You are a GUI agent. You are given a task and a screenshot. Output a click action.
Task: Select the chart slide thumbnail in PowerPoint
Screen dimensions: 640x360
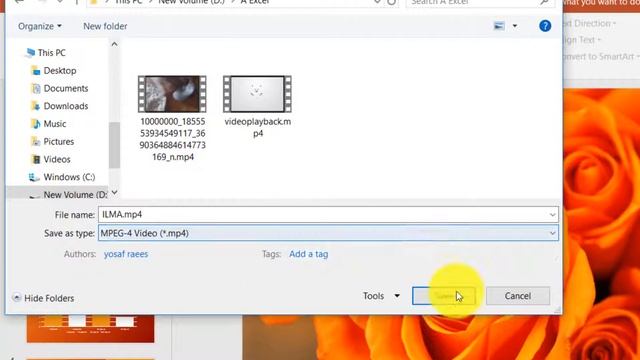click(91, 329)
